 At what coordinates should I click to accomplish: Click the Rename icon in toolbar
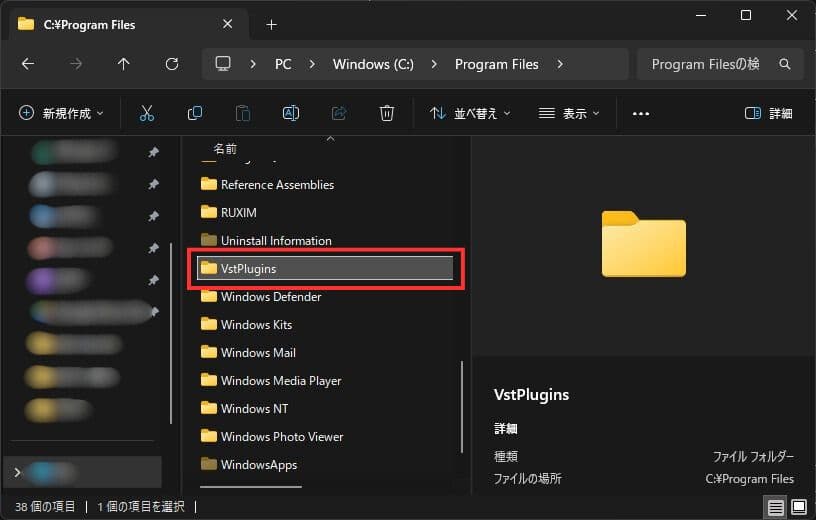click(291, 113)
